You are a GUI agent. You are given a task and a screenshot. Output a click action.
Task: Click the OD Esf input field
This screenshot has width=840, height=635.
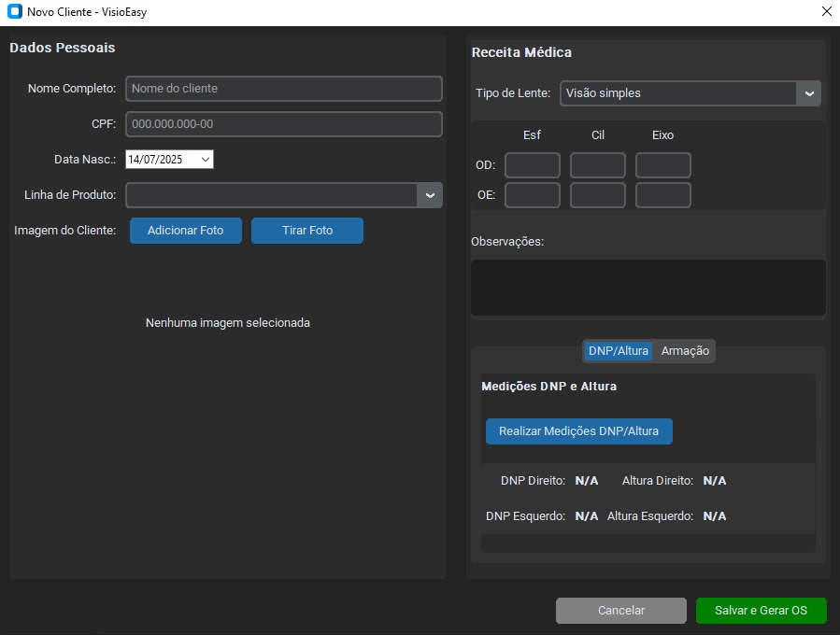(533, 165)
